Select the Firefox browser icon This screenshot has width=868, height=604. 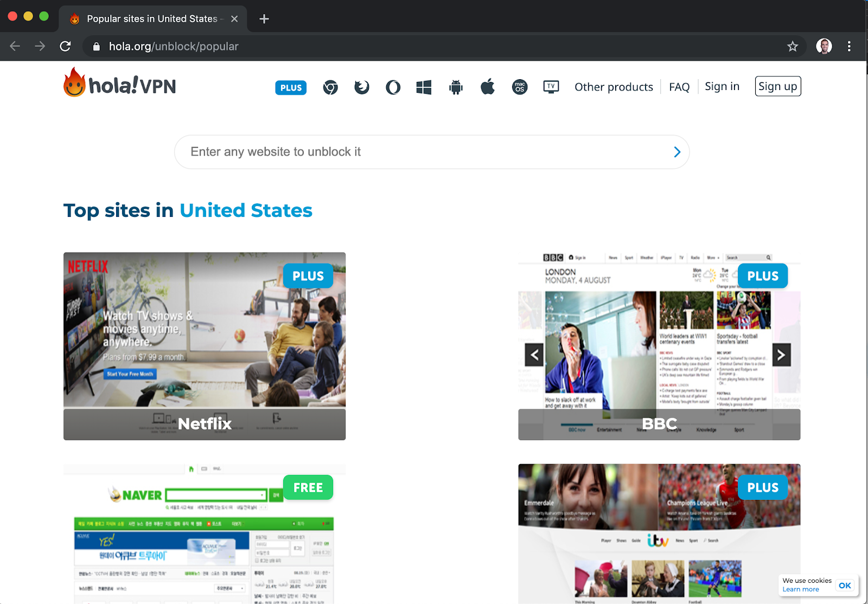pyautogui.click(x=362, y=87)
